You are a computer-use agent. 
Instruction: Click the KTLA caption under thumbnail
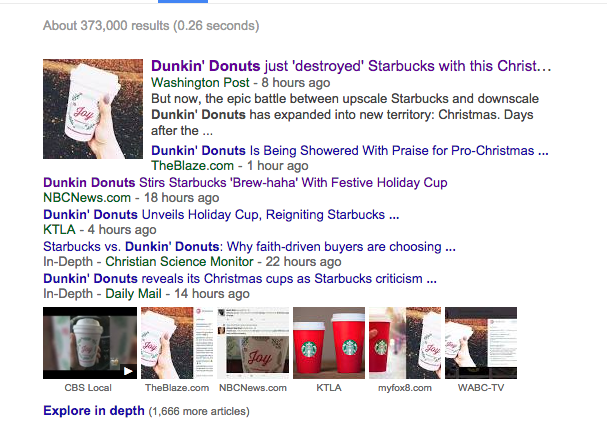(x=329, y=388)
